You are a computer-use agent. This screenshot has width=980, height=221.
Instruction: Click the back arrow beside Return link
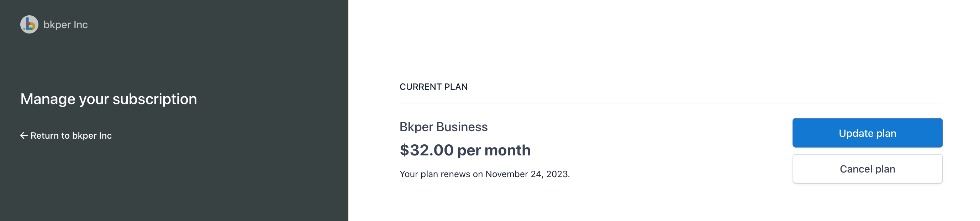coord(24,135)
